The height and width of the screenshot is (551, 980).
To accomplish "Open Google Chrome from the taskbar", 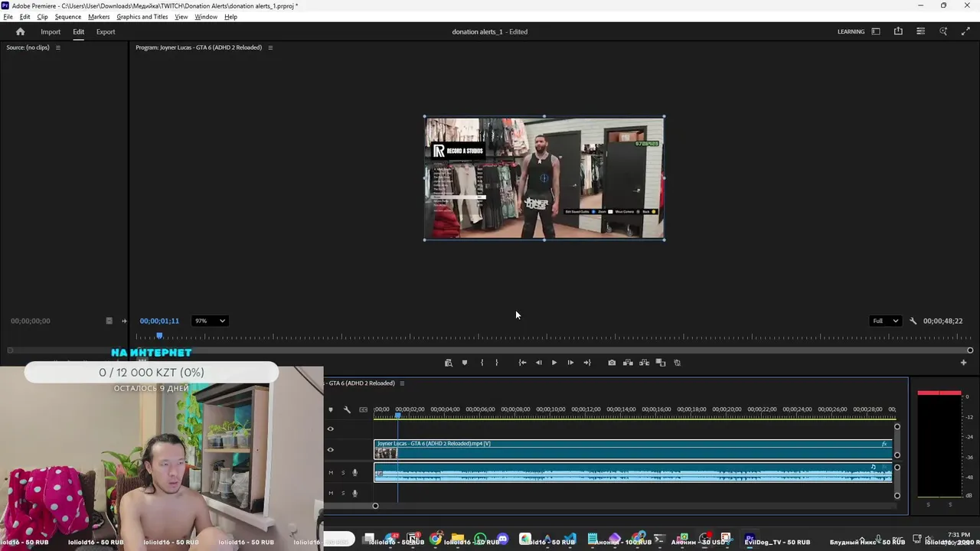I will click(436, 539).
